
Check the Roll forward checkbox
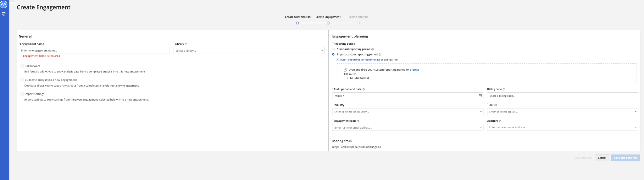(x=22, y=66)
